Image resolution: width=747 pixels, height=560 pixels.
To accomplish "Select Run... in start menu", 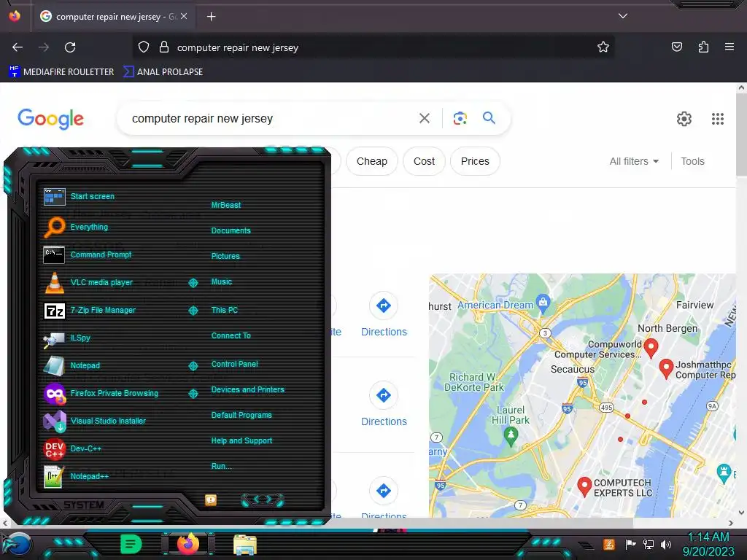I will coord(221,466).
